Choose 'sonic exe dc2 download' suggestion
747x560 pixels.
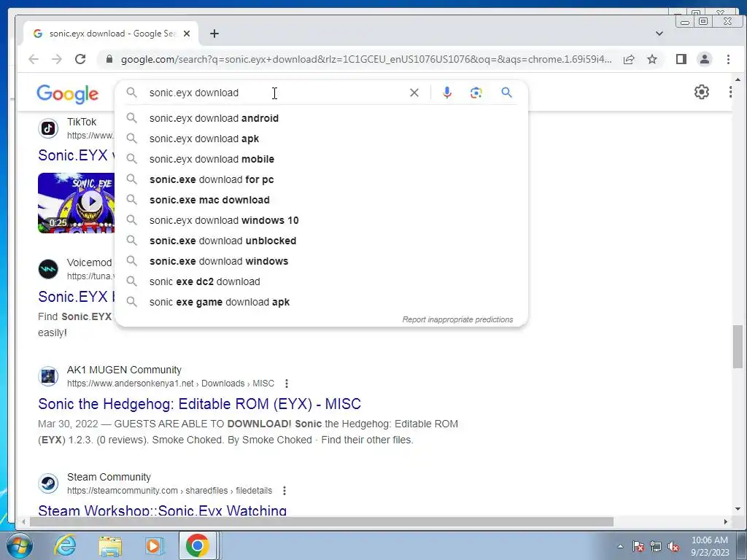click(x=321, y=282)
